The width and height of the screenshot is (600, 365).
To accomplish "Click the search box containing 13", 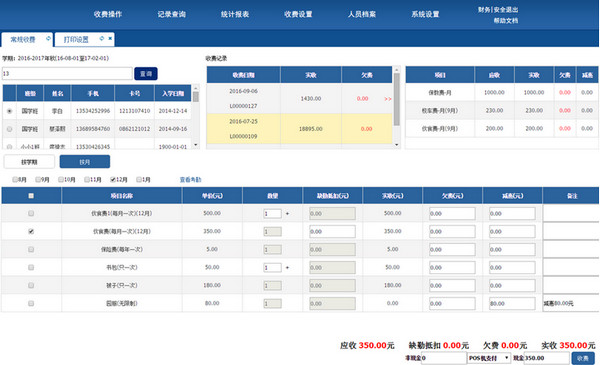I will coord(67,73).
